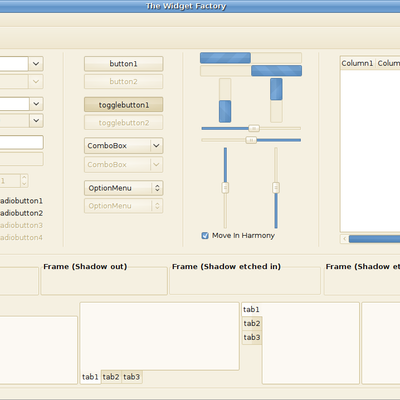Switch to tab3 in bottom-tab notebook
This screenshot has height=400, width=400.
coord(132,377)
